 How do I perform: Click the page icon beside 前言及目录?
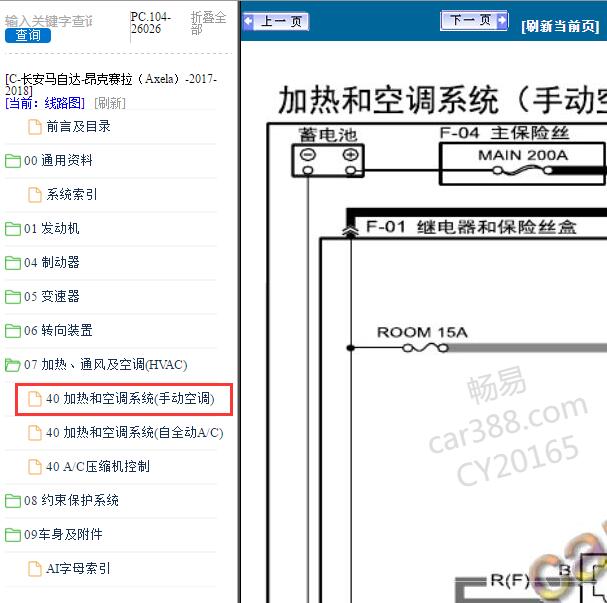pos(35,127)
